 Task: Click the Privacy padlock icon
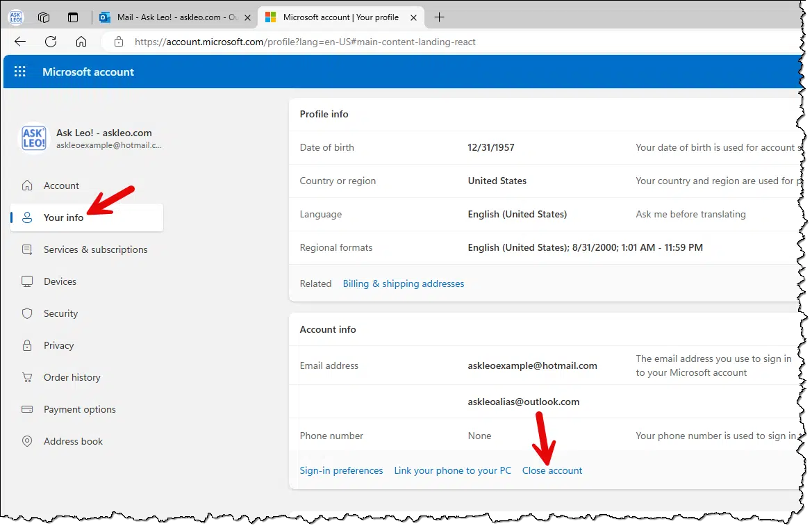click(x=27, y=345)
